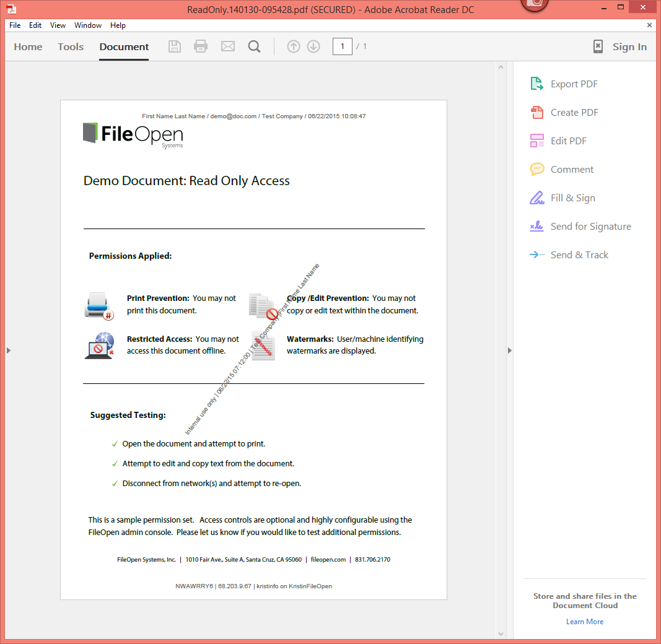Image resolution: width=661 pixels, height=644 pixels.
Task: Click the scroll up arrow of document scrollbar
Action: tap(501, 67)
